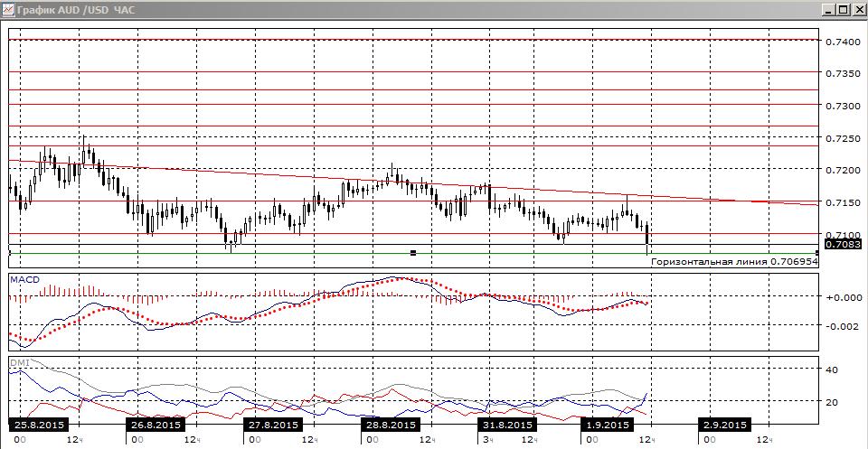Click the middle handle on green horizontal line
This screenshot has width=868, height=449.
[x=413, y=253]
